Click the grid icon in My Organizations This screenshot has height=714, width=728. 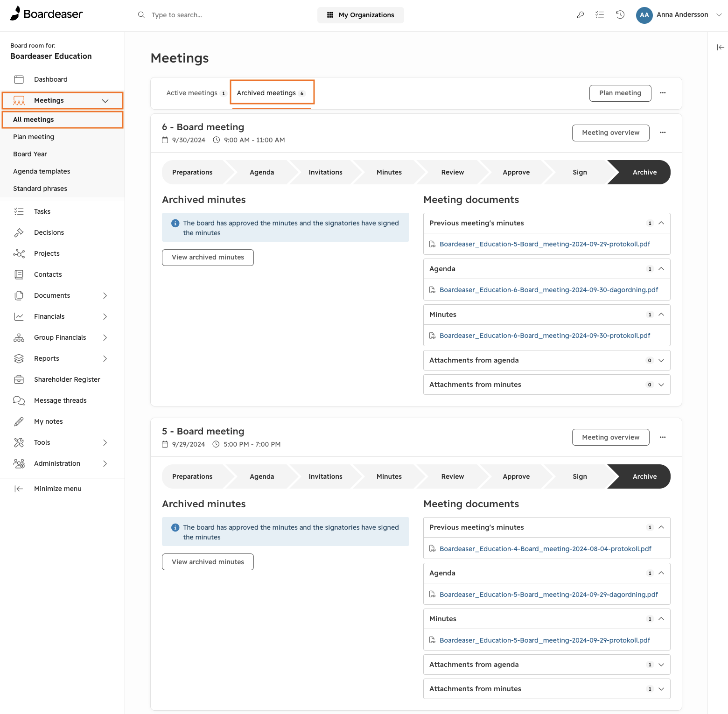(330, 15)
